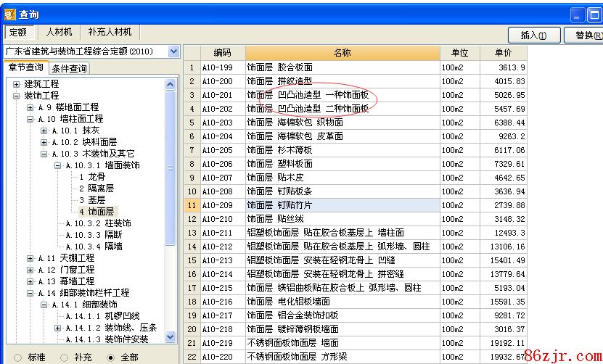Sort by the 单价 column header
The image size is (603, 364).
pyautogui.click(x=503, y=53)
